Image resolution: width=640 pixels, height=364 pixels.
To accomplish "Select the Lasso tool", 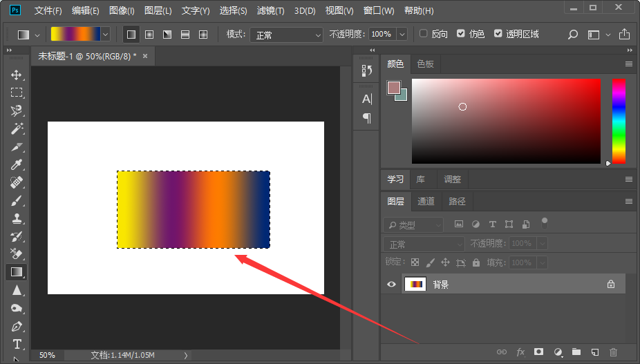I will [17, 111].
